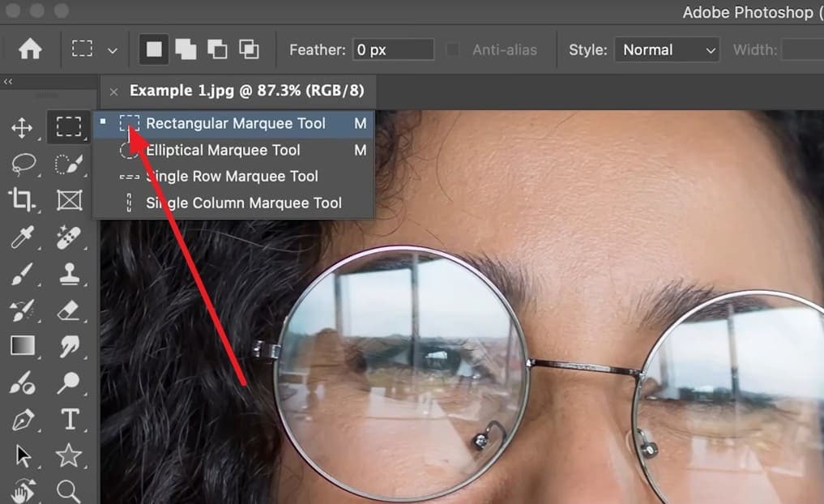Select the Path Selection tool

point(23,456)
